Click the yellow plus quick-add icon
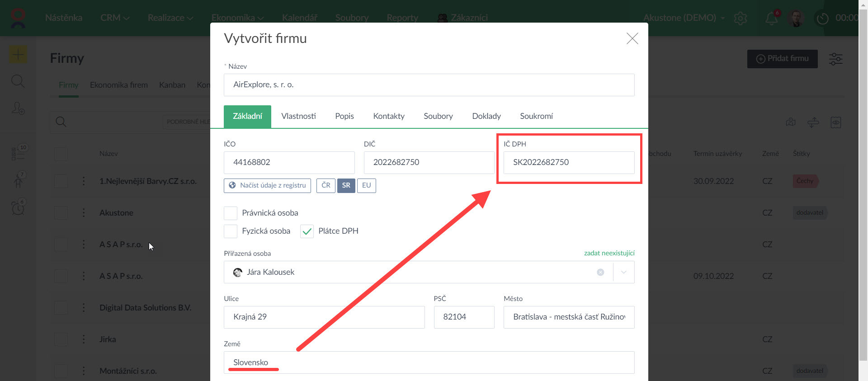 coord(18,55)
